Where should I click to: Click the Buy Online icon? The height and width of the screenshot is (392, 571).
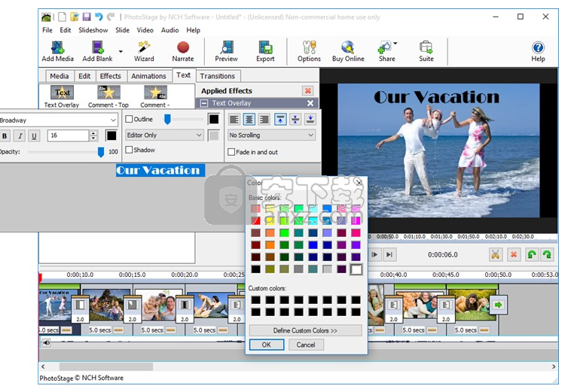(348, 51)
